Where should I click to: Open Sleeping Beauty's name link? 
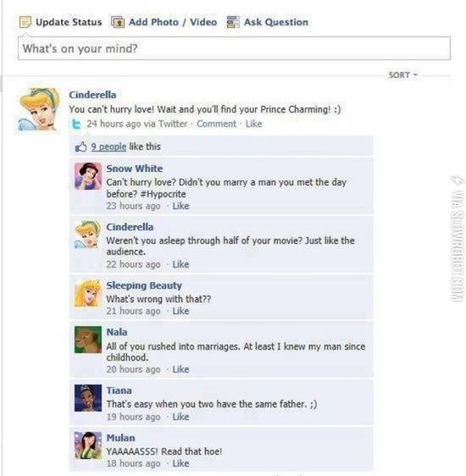tap(144, 285)
